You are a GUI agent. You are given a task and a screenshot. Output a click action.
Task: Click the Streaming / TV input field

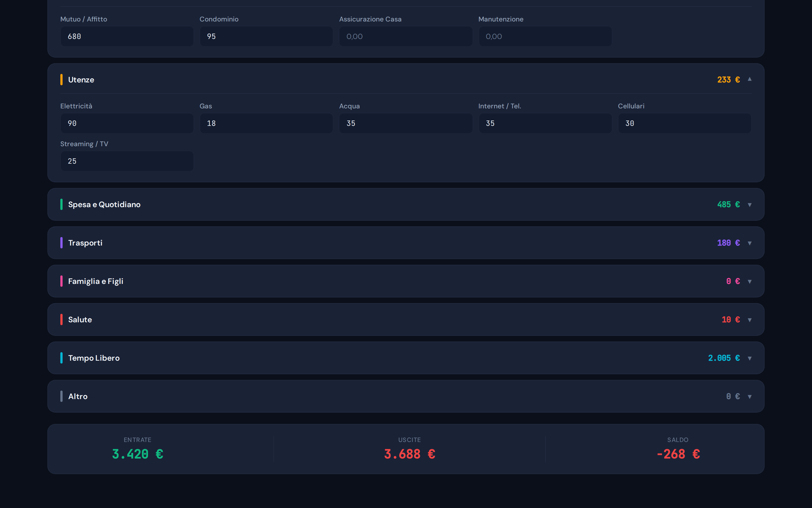127,161
